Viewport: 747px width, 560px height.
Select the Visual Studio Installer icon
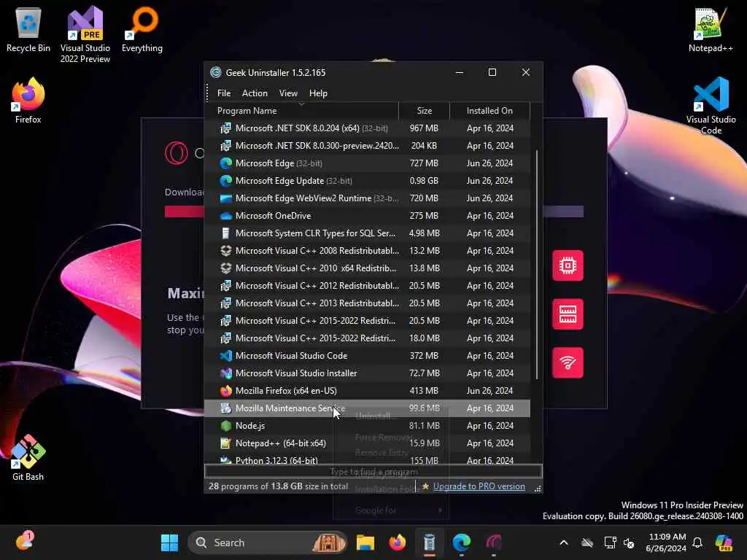click(226, 373)
